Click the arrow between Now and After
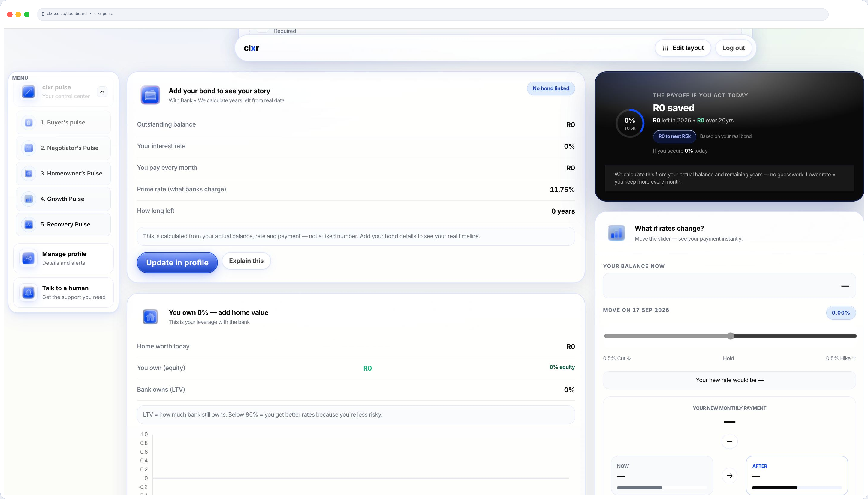The width and height of the screenshot is (868, 499). [729, 476]
